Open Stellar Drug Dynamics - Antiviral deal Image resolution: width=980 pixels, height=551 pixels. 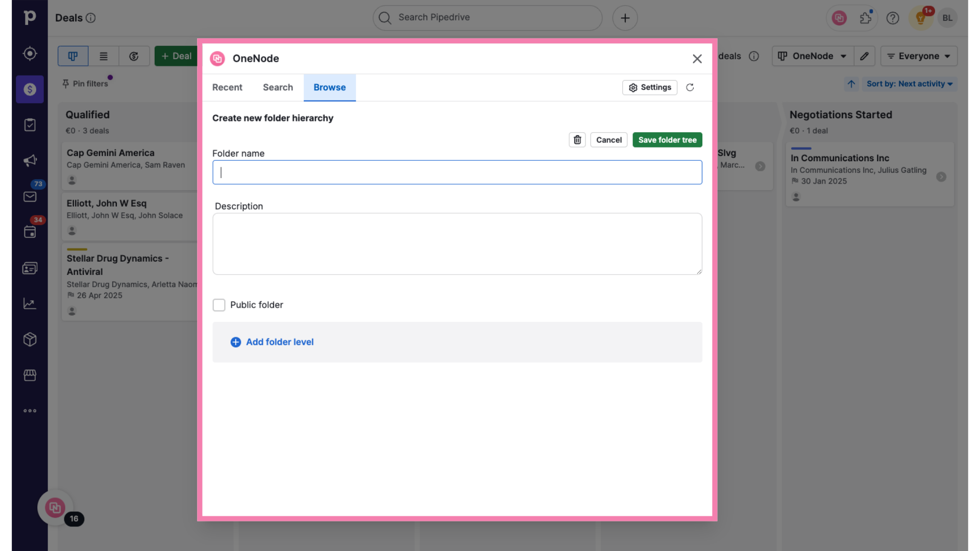pyautogui.click(x=130, y=282)
